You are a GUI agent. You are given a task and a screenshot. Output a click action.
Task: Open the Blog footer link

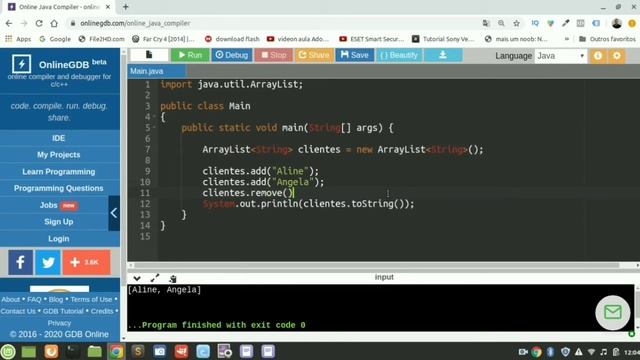[56, 299]
